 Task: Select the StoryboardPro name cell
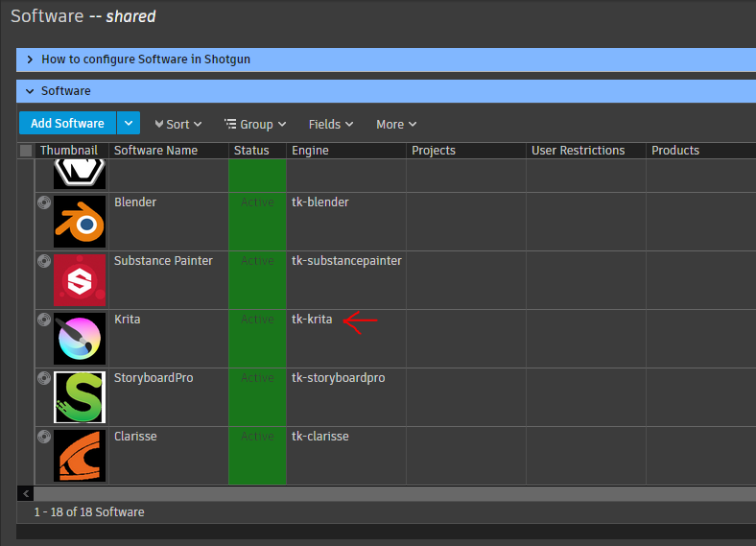coord(169,397)
